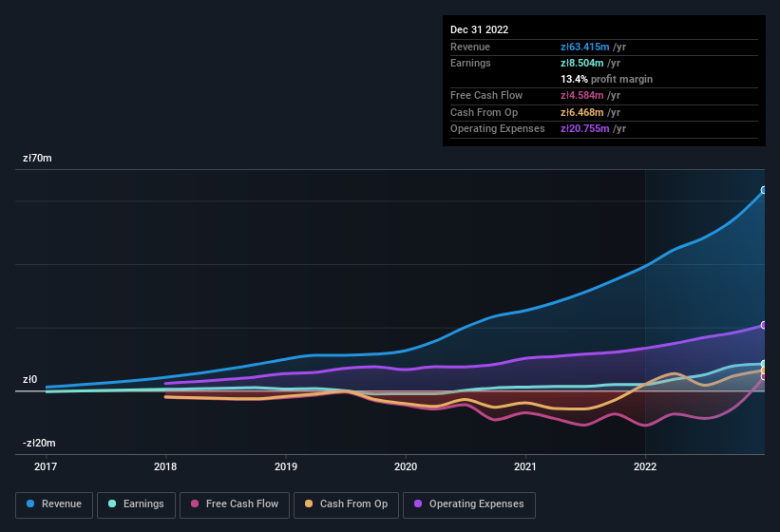Click the zł70m y-axis label
This screenshot has height=532, width=780.
(37, 158)
